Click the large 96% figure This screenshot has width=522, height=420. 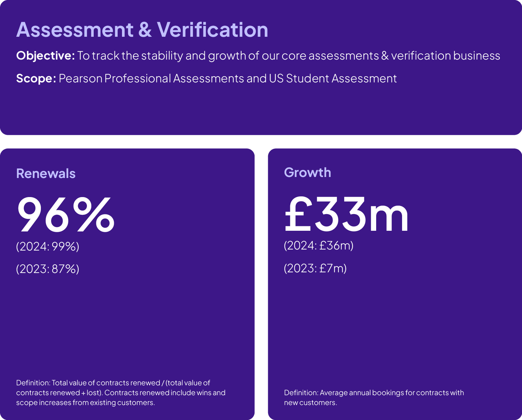click(x=65, y=215)
